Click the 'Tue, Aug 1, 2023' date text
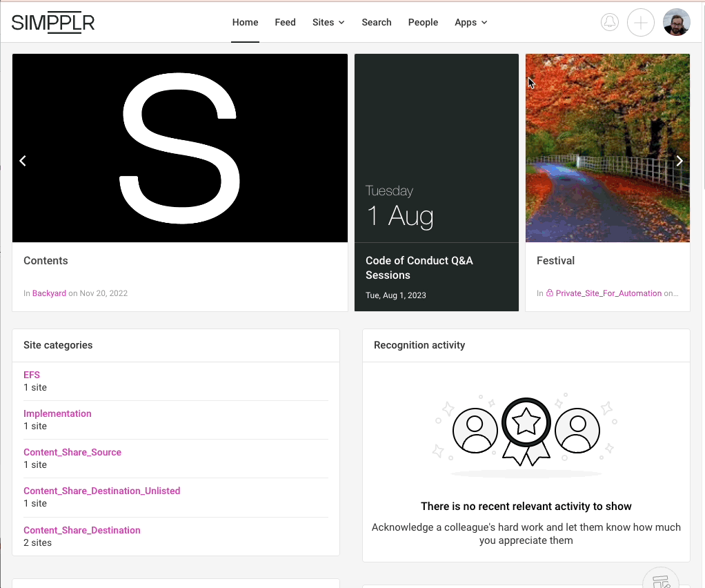The width and height of the screenshot is (705, 588). coord(396,295)
